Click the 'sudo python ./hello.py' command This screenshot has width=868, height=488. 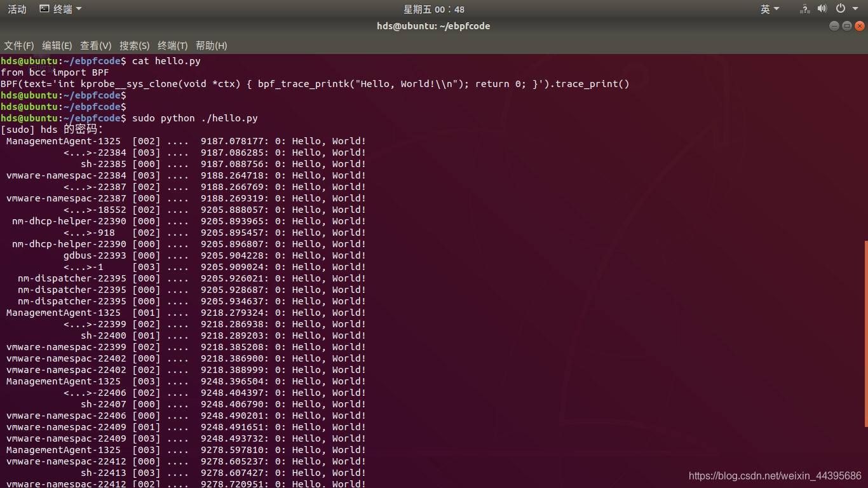195,118
